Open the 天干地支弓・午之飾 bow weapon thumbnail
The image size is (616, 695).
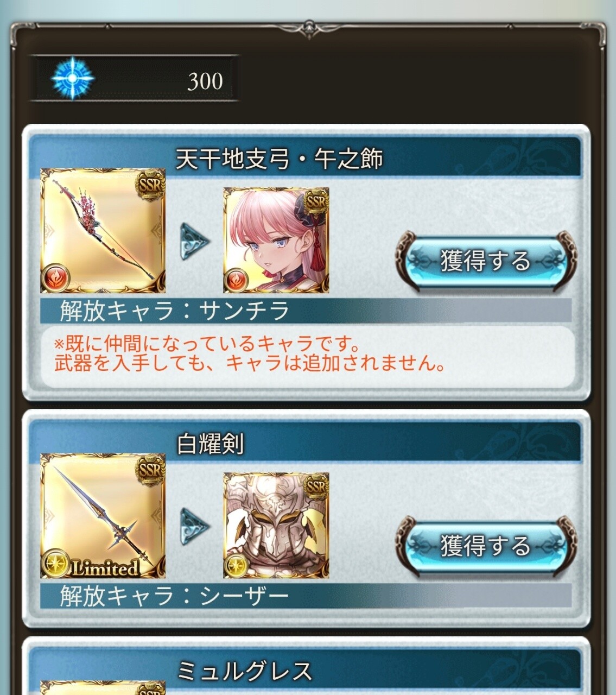point(103,231)
